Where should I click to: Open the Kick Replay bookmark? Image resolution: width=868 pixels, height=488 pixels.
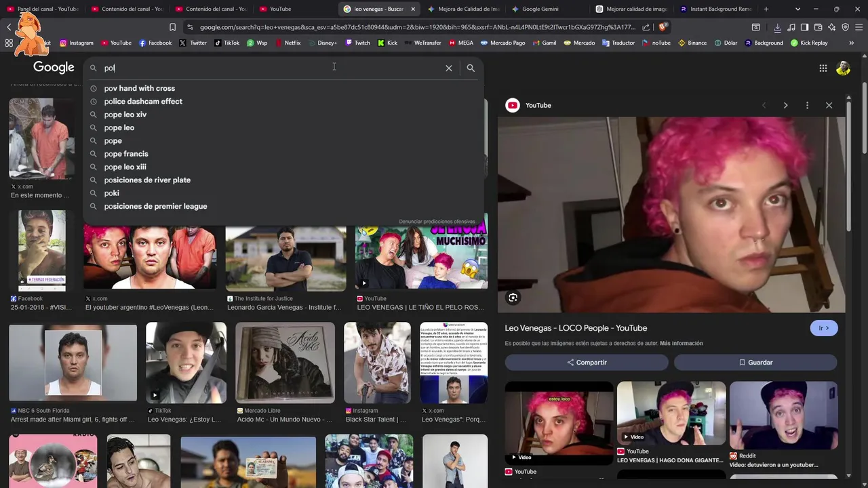click(809, 43)
